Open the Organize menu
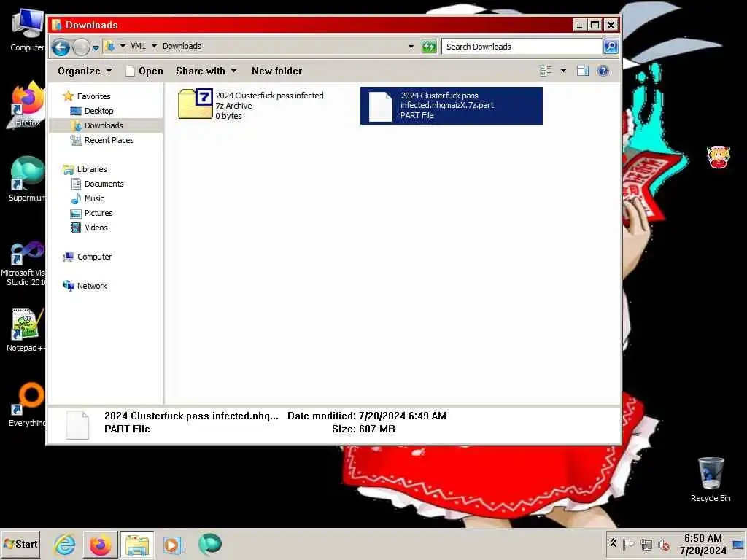The width and height of the screenshot is (747, 560). [x=85, y=71]
